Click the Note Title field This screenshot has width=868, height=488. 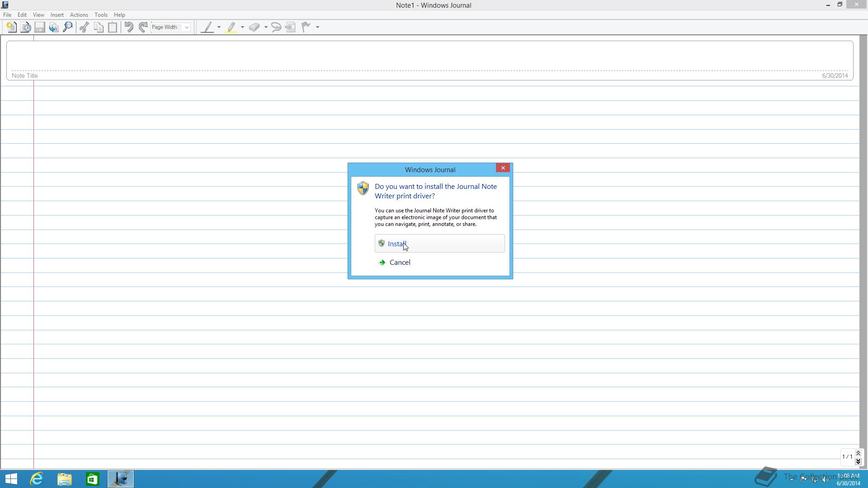coord(429,61)
